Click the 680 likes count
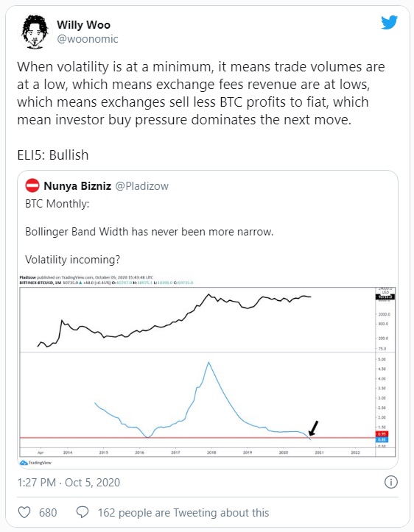The image size is (414, 532). (x=48, y=513)
